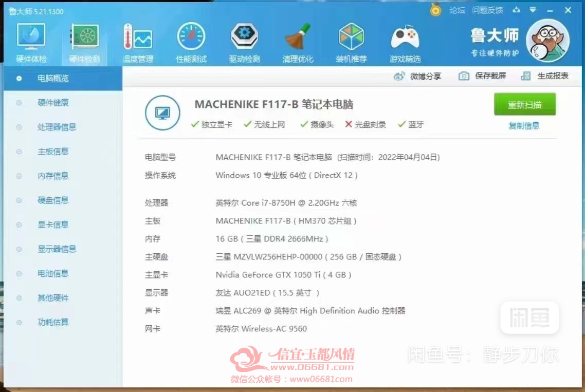Click the gold medal icon in title bar
Screen dimensions: 585x392
(x=435, y=10)
